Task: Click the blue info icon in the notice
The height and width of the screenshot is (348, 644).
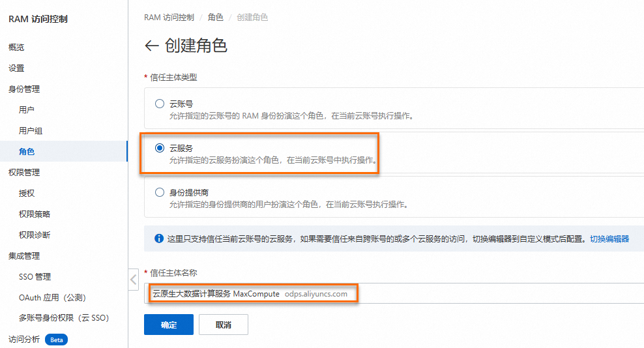Action: pyautogui.click(x=158, y=239)
